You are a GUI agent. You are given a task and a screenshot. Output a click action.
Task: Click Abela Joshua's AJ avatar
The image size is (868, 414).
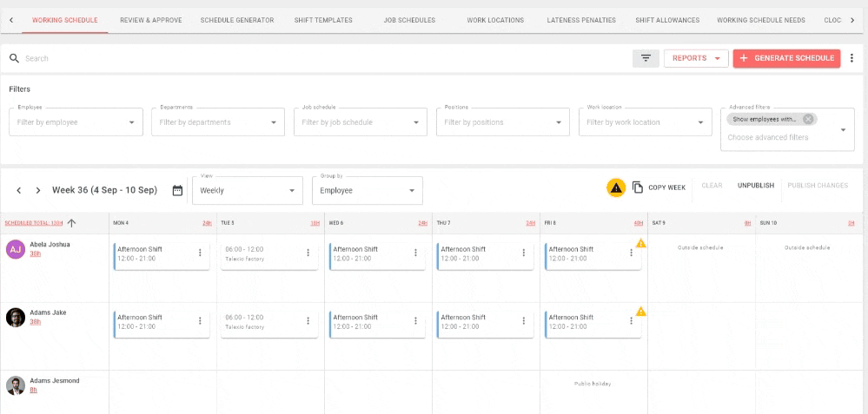16,249
